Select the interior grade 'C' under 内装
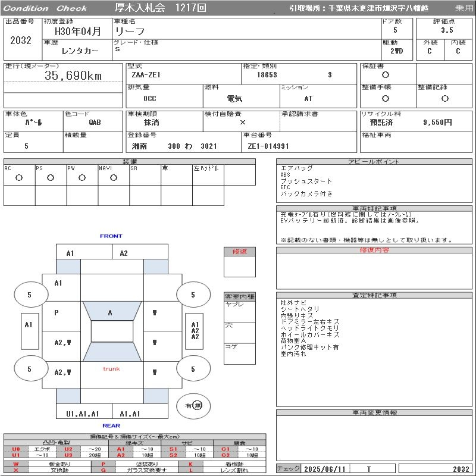 458,51
